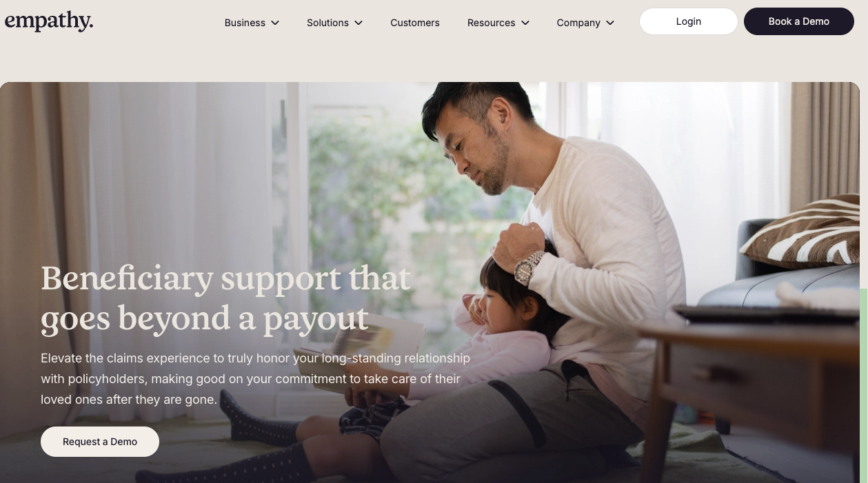Go to the Customers page
This screenshot has width=868, height=483.
point(415,23)
